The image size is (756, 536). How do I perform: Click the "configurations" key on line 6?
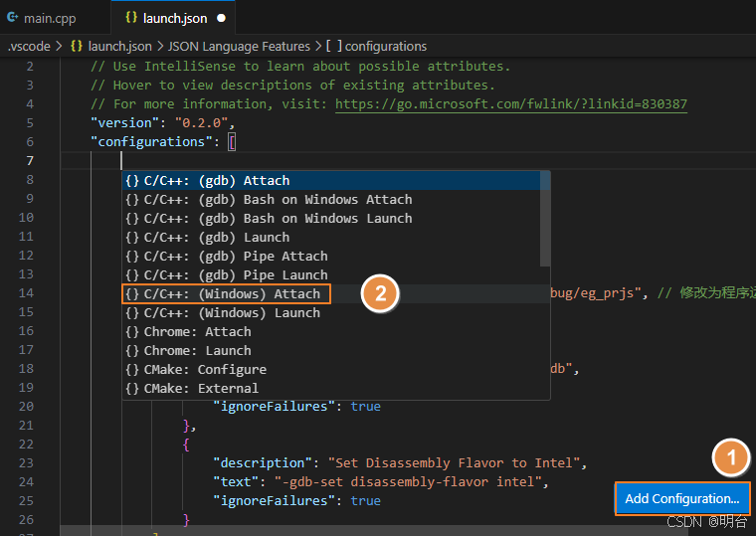point(152,142)
